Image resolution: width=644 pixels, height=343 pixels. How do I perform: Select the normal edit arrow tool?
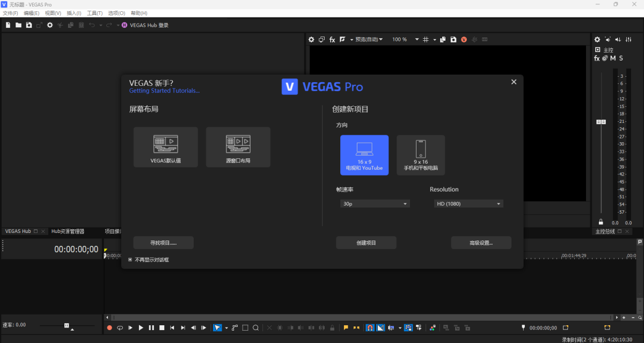point(217,327)
